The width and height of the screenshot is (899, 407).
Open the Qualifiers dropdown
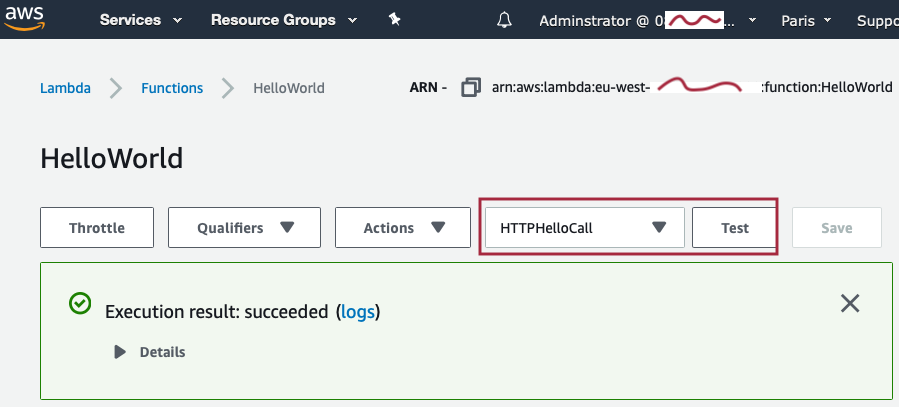244,228
